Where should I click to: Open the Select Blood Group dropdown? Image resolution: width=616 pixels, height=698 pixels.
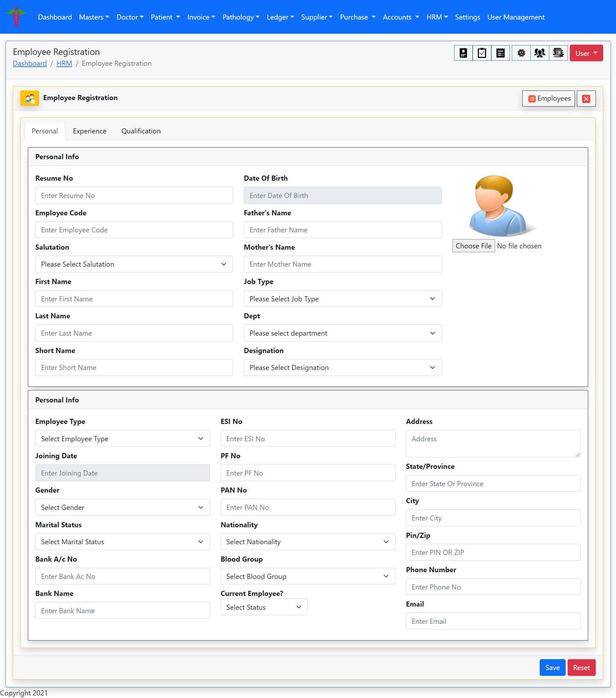point(308,576)
